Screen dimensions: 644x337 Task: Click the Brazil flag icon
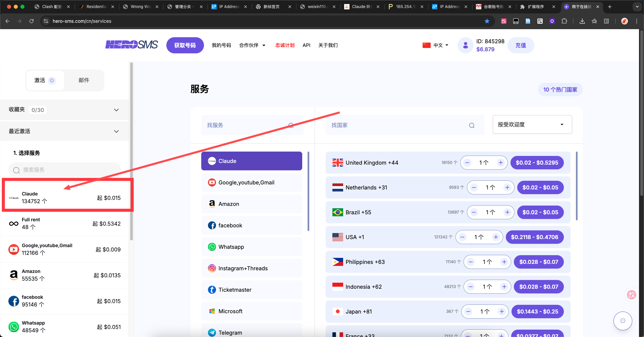tap(338, 212)
